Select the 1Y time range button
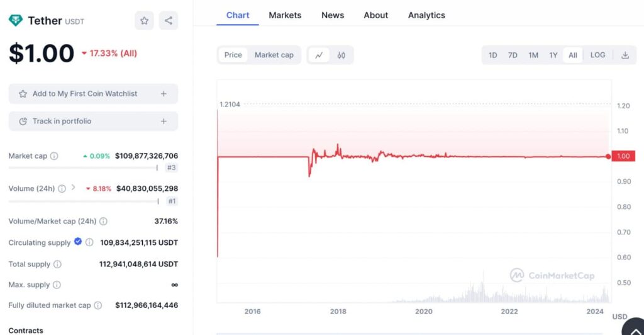The image size is (644, 335). click(553, 55)
